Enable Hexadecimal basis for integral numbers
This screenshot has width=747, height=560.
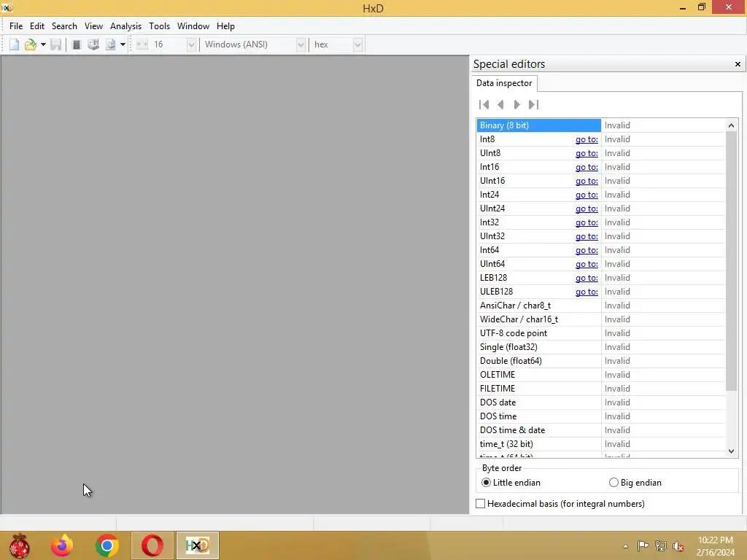(560, 504)
